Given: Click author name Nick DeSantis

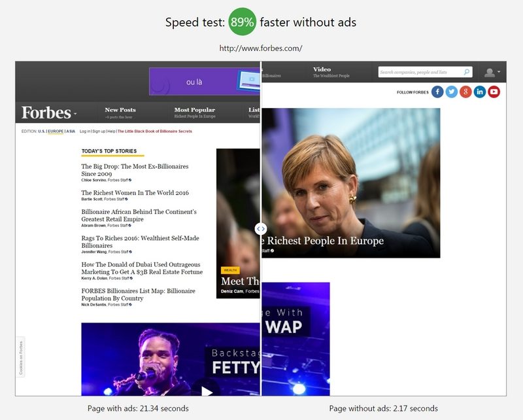Looking at the screenshot, I should tap(94, 304).
